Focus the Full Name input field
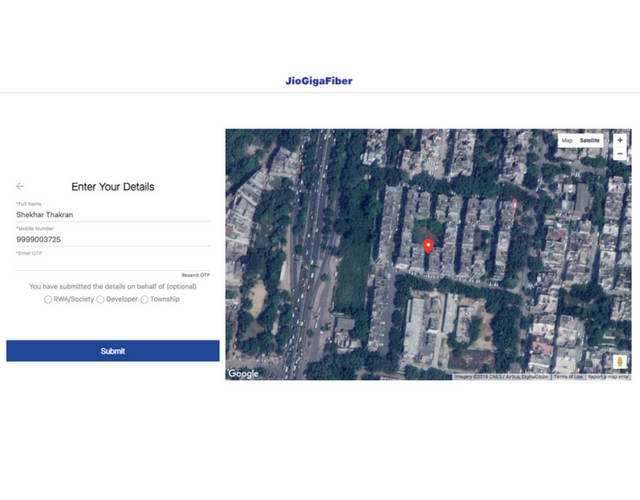 (x=113, y=215)
